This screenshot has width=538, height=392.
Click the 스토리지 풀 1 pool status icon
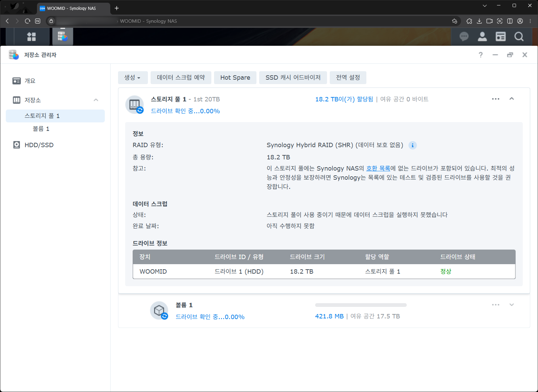[135, 105]
